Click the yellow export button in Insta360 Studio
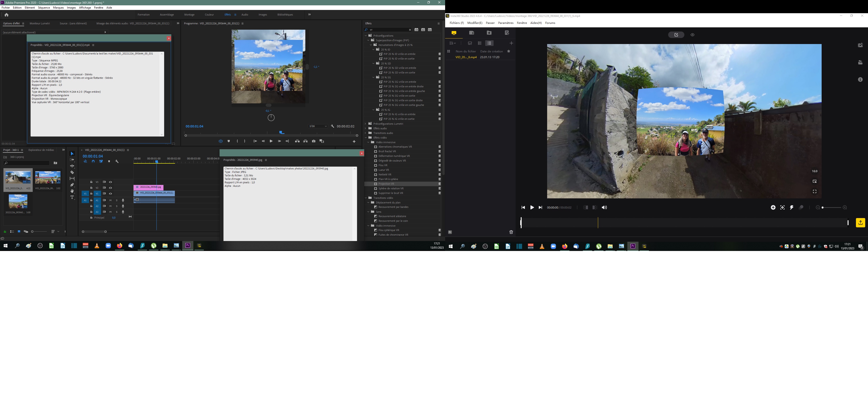Screen dimensions: 868x406 click(x=860, y=223)
